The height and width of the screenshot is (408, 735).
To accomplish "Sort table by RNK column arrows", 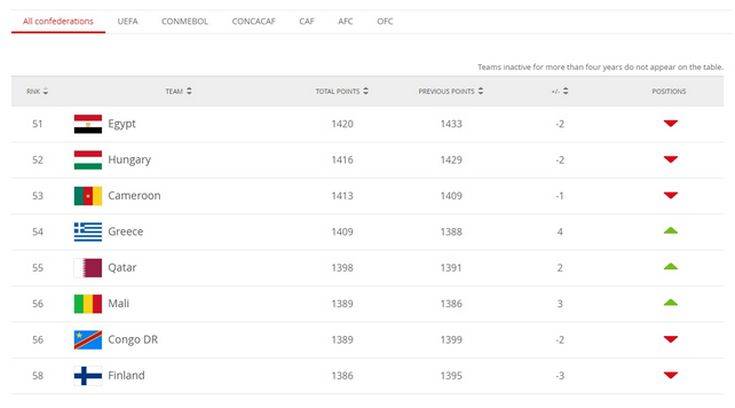I will point(46,92).
